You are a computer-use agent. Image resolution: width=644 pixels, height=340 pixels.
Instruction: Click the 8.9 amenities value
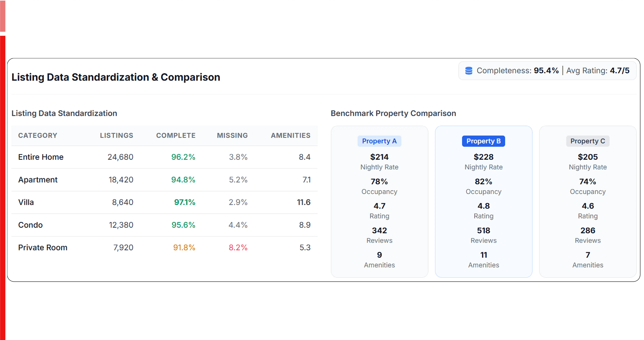point(305,225)
